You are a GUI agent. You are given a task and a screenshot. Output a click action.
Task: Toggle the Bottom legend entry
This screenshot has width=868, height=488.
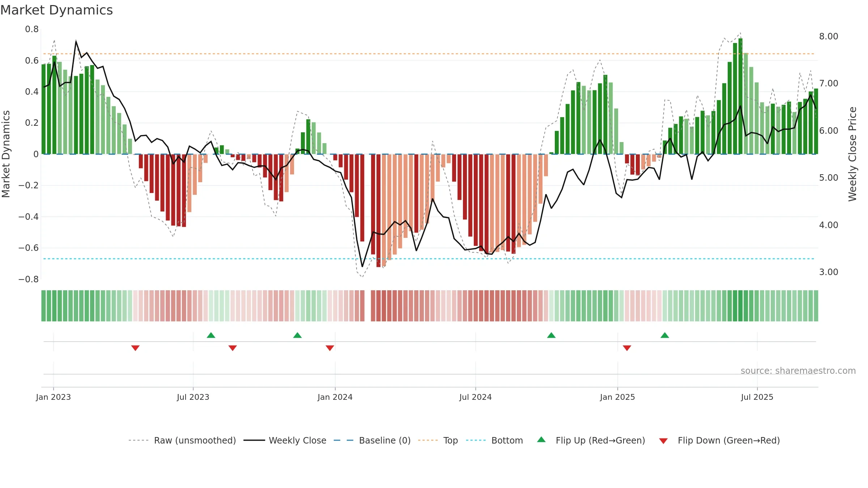[x=494, y=440]
